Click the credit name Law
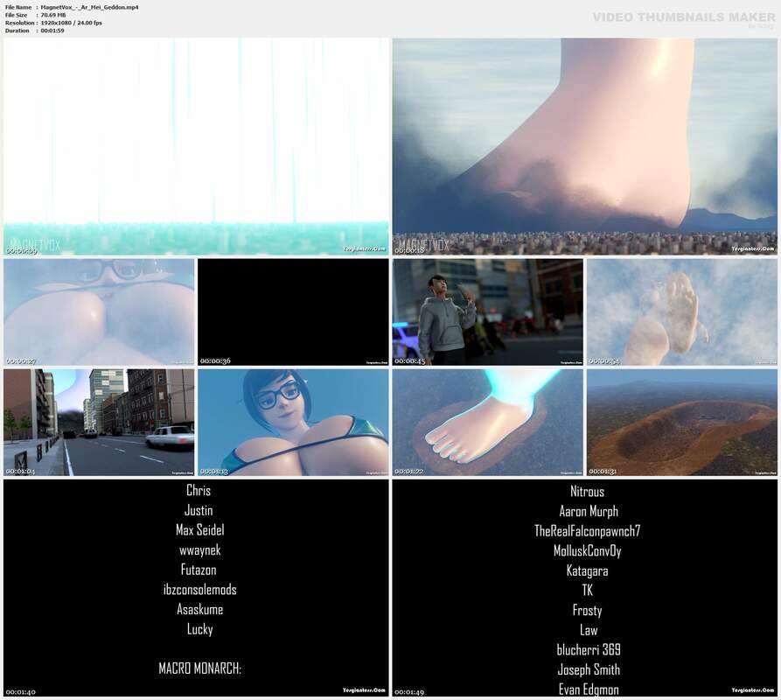 tap(589, 630)
